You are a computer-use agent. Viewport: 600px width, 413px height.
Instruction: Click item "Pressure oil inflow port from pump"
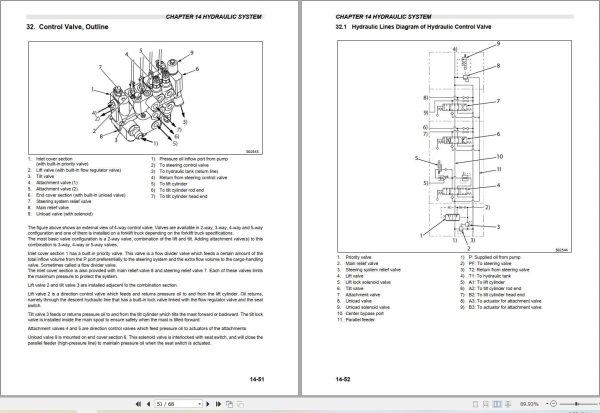point(194,159)
